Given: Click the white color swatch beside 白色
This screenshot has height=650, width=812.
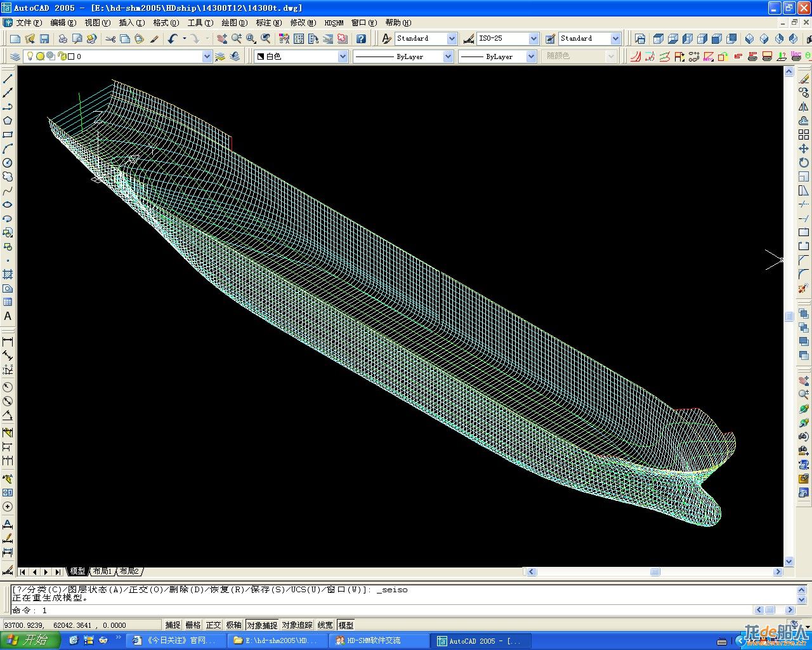Looking at the screenshot, I should coord(261,56).
